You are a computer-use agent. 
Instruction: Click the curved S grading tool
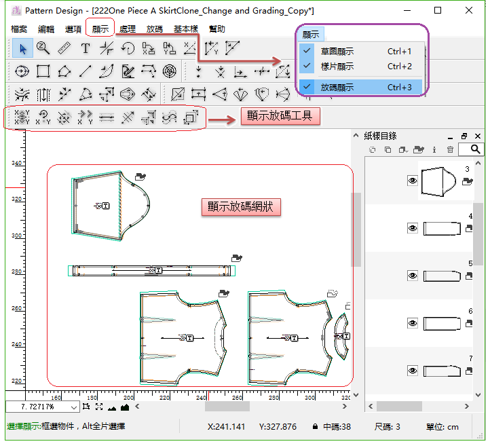(x=170, y=117)
